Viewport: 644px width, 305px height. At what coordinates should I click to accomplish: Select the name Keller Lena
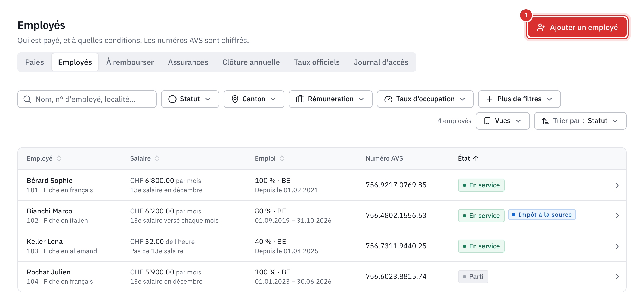click(45, 242)
